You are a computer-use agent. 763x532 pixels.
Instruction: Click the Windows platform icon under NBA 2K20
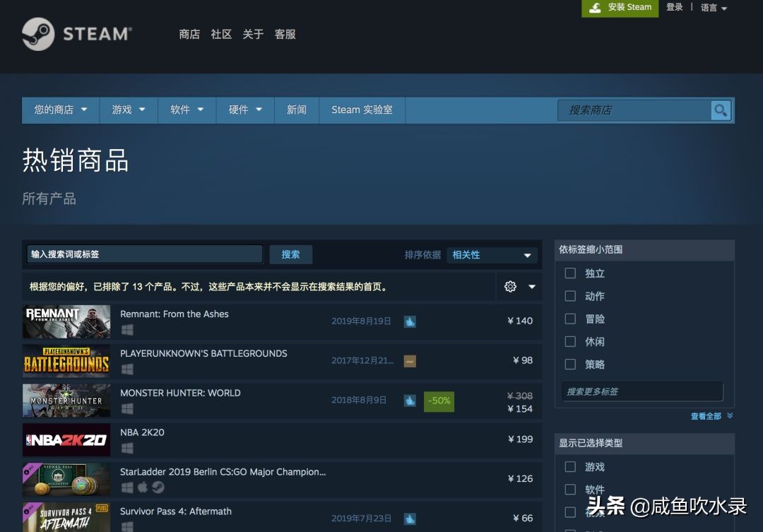tap(127, 447)
